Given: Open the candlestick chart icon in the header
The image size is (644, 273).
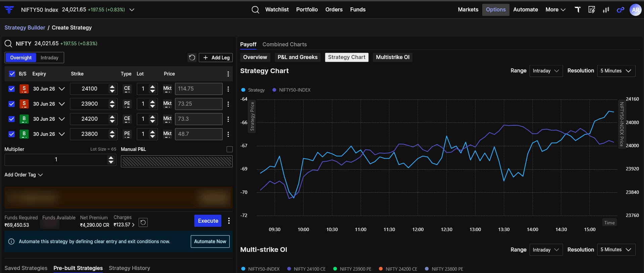Looking at the screenshot, I should click(606, 10).
